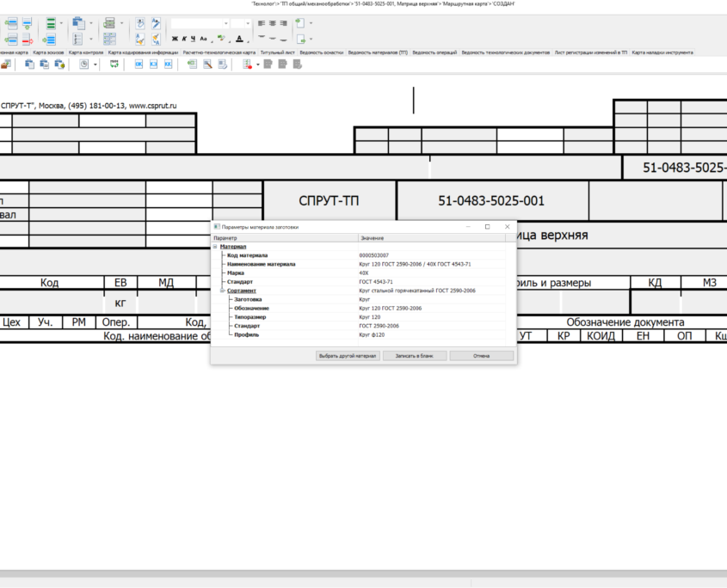
Task: Click the underline formatting icon (Ч)
Action: (193, 39)
